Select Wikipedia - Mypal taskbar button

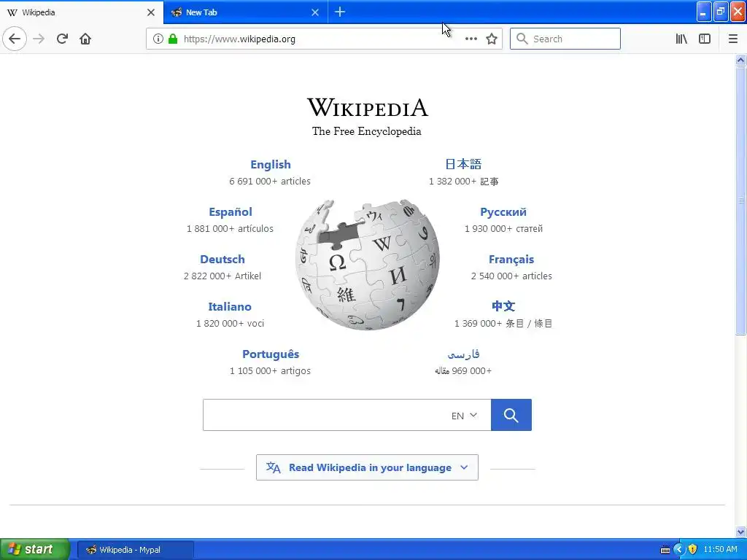(135, 550)
